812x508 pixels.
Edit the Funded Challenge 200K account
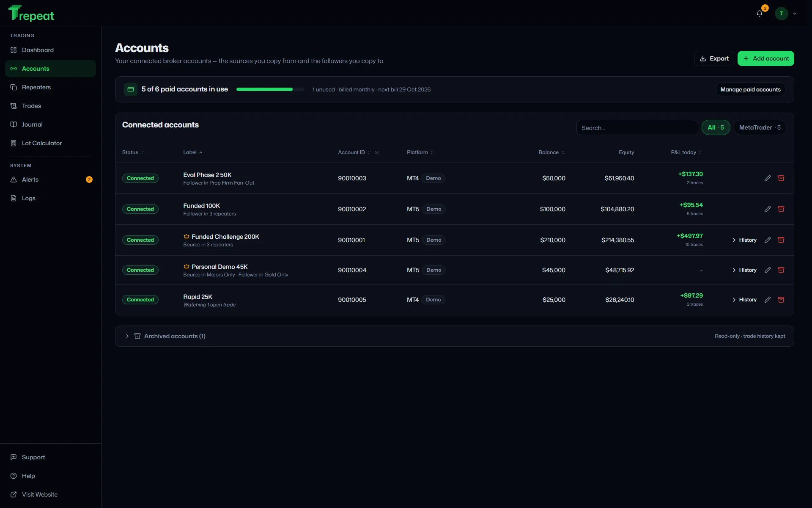coord(768,240)
